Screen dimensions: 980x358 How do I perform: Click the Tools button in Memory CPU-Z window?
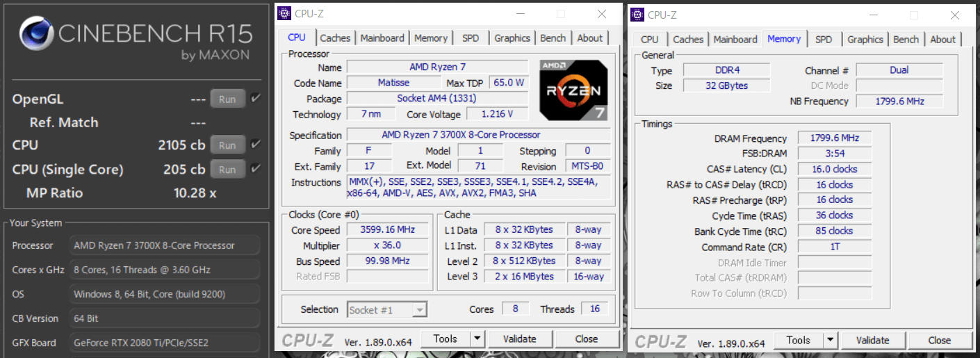click(x=799, y=341)
